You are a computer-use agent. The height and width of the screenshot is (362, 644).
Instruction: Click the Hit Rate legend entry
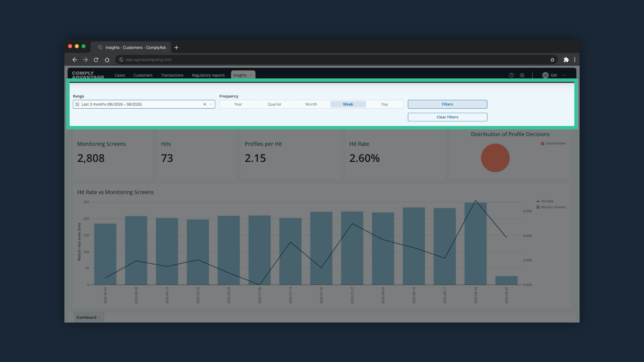coord(545,201)
